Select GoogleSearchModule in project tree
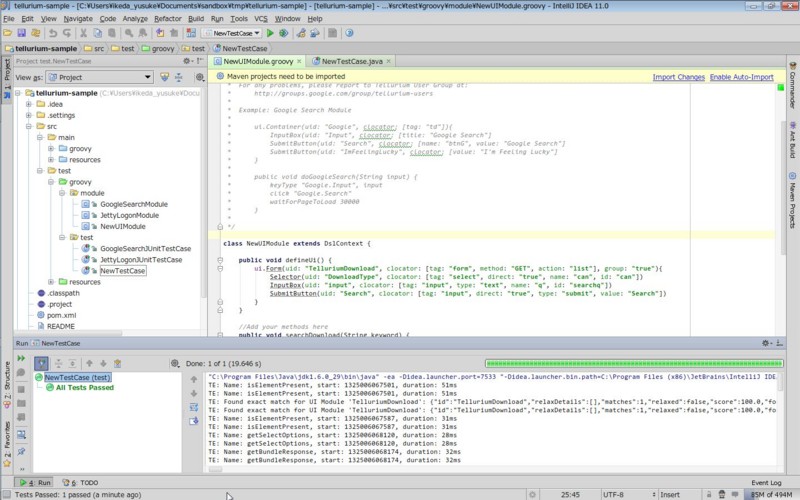Image resolution: width=800 pixels, height=500 pixels. (x=134, y=204)
